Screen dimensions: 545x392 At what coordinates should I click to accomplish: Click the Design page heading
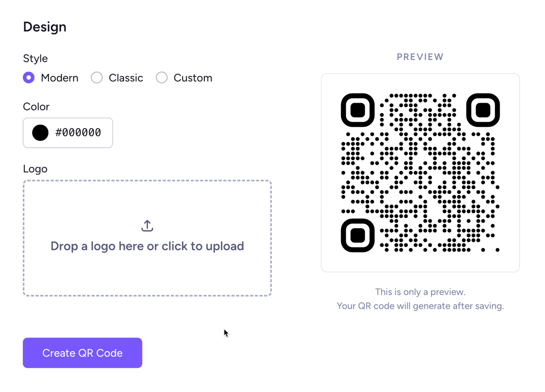click(45, 27)
